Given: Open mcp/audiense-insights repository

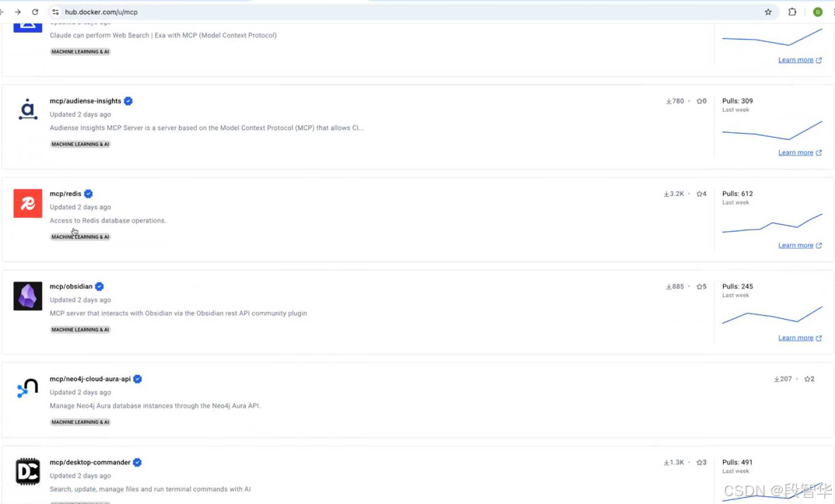Looking at the screenshot, I should pyautogui.click(x=85, y=101).
